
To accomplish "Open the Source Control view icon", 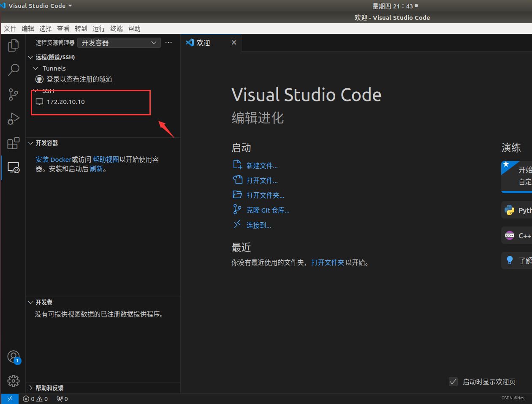I will 14,94.
